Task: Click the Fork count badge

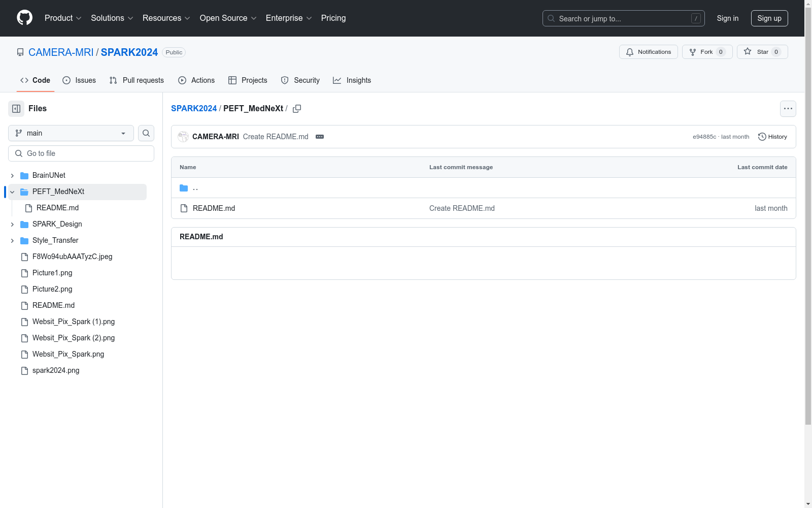Action: (x=721, y=52)
